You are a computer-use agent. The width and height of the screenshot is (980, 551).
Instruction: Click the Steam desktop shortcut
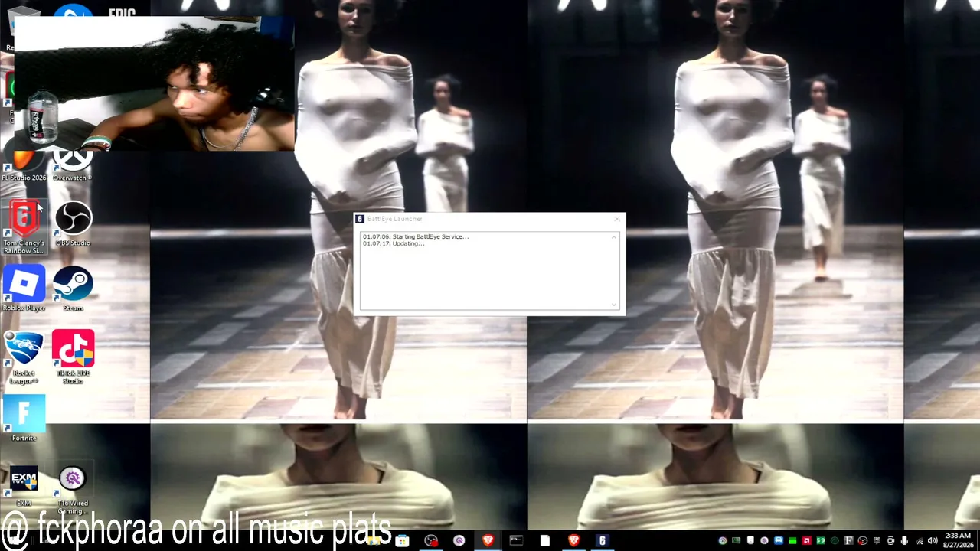tap(73, 289)
